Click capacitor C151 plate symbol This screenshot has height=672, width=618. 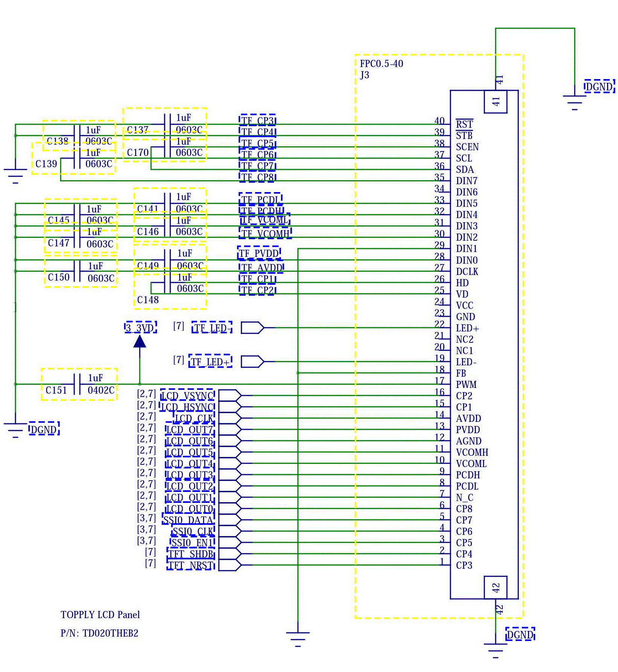77,384
